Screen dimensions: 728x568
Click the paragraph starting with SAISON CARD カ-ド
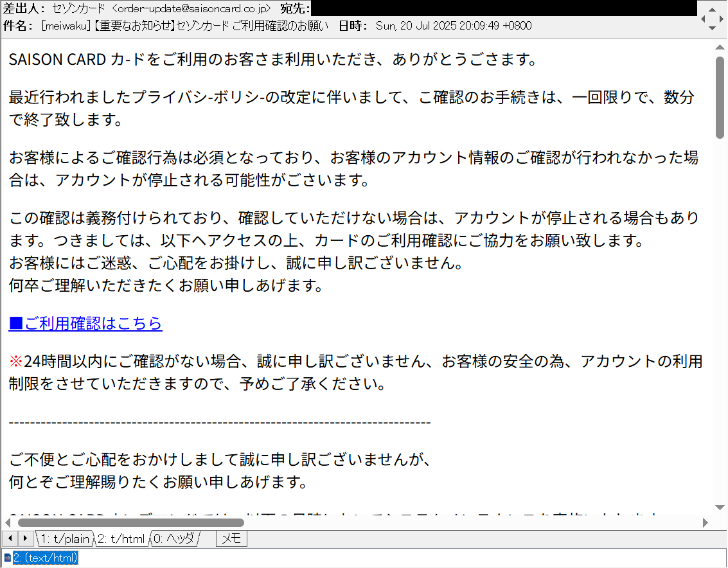click(x=273, y=60)
